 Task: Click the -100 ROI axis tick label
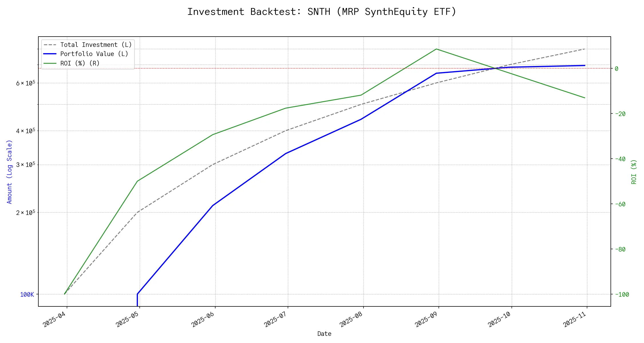[622, 294]
